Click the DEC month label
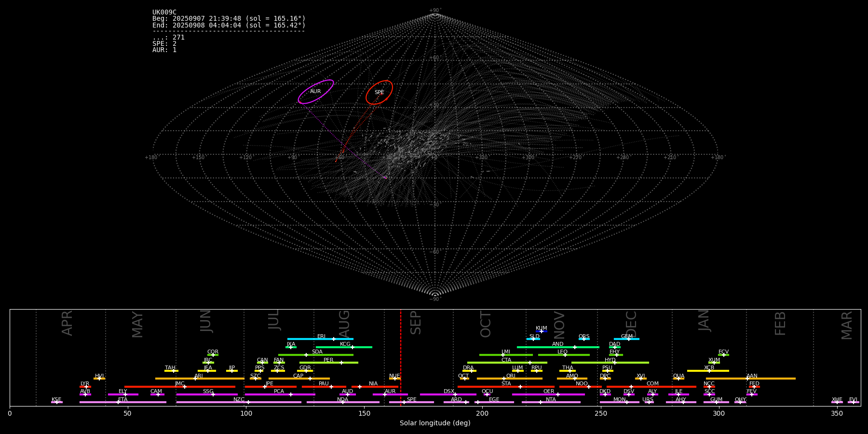The height and width of the screenshot is (434, 868). tap(631, 324)
